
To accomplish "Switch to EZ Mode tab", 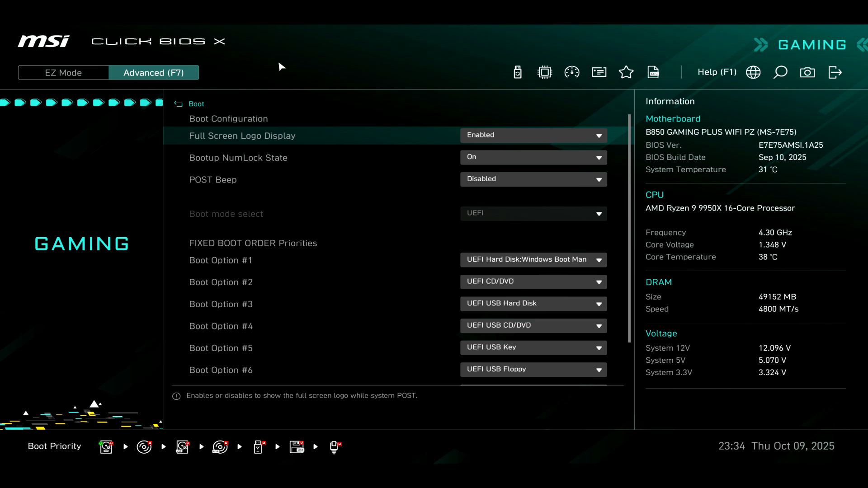I will (63, 73).
